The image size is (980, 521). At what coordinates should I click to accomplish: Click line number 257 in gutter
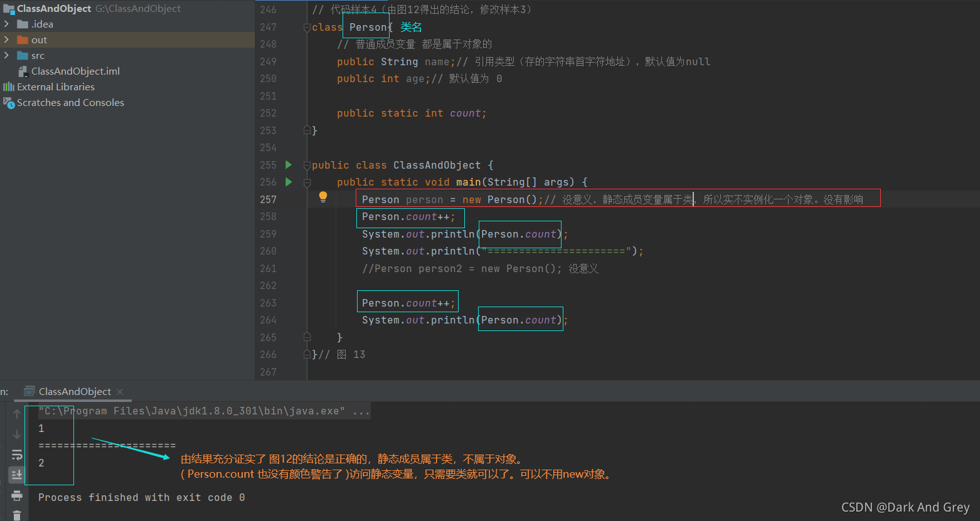coord(268,199)
